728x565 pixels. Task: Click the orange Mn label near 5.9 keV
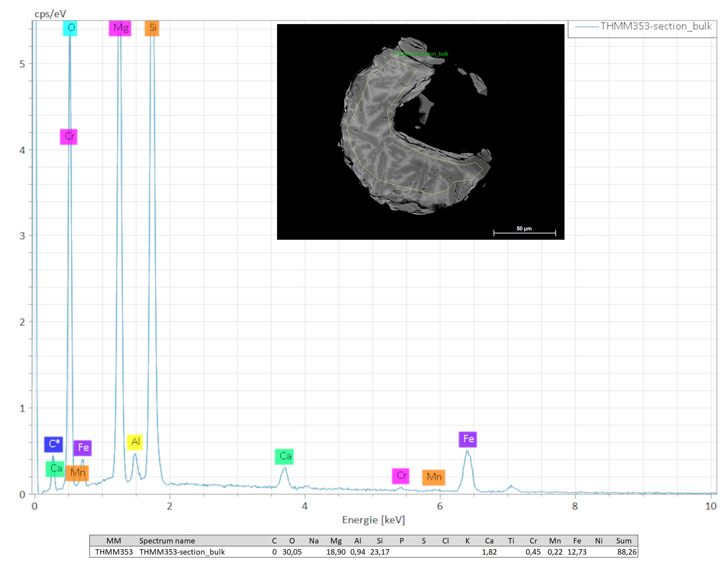(433, 477)
